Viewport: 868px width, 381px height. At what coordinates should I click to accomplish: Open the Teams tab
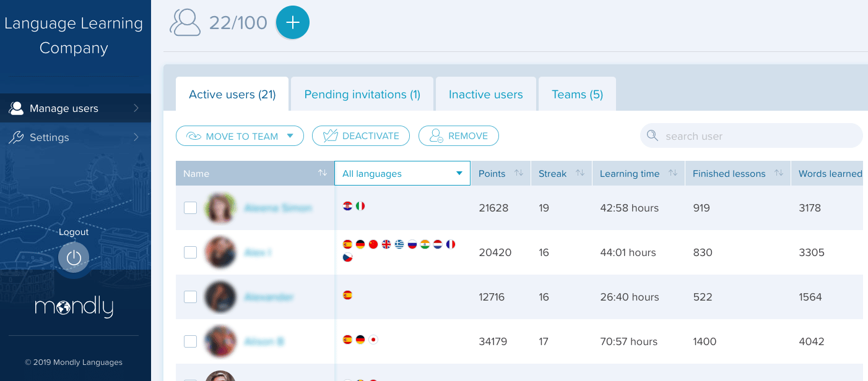(x=577, y=94)
